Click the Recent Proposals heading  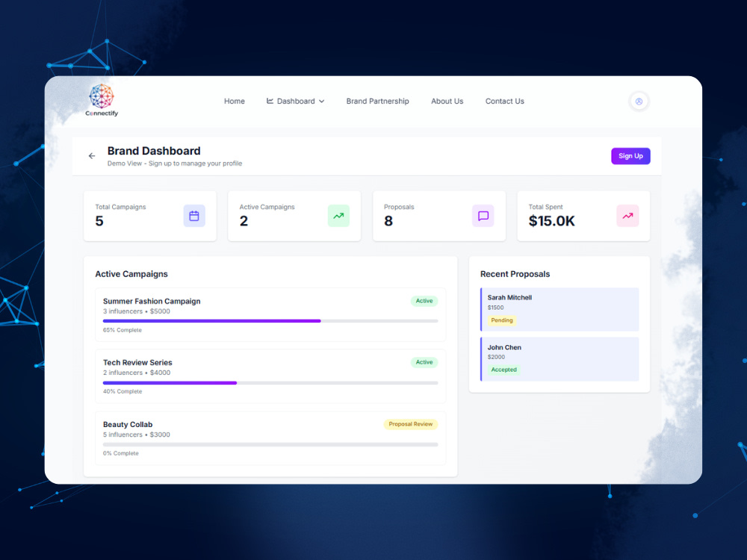(515, 274)
